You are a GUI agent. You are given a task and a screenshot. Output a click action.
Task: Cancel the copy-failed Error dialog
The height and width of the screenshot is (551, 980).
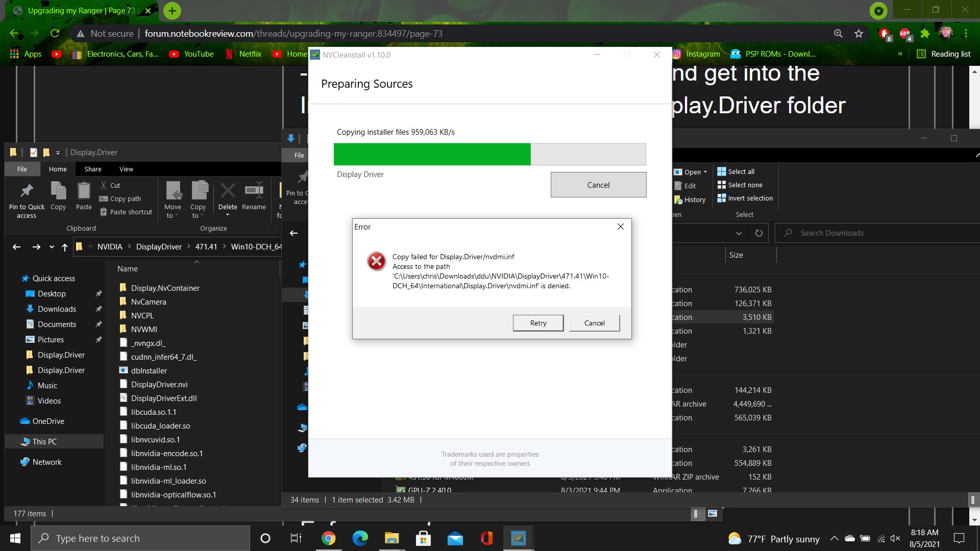594,323
